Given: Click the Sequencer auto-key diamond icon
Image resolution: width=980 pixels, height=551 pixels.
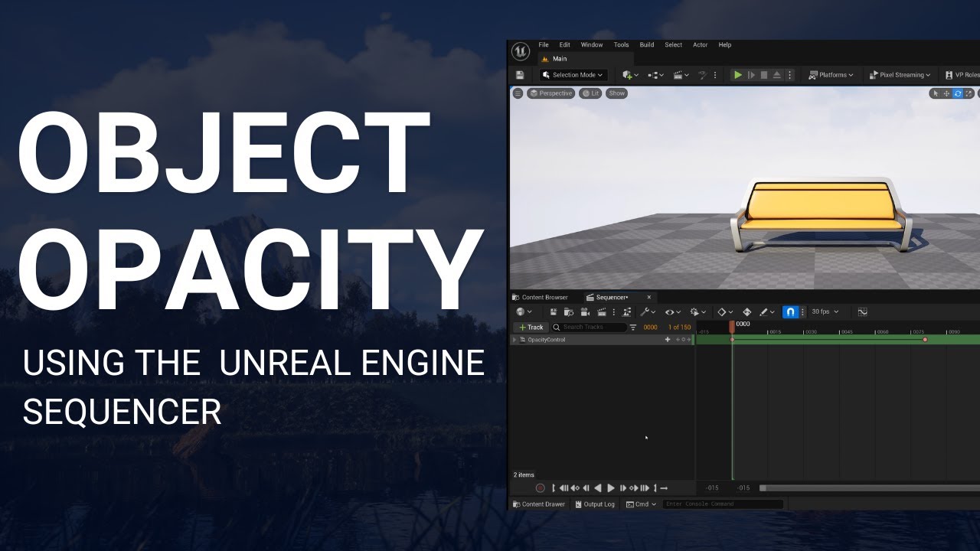Looking at the screenshot, I should [x=747, y=312].
